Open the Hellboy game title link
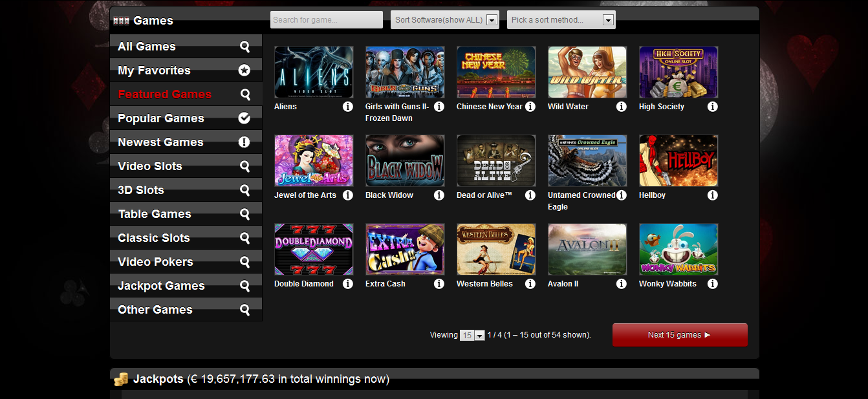 click(652, 195)
